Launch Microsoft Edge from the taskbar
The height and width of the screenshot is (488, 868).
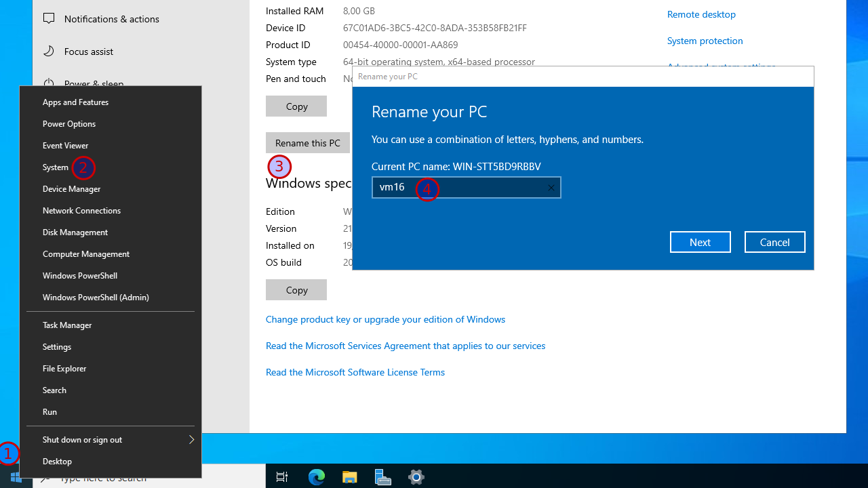[316, 477]
